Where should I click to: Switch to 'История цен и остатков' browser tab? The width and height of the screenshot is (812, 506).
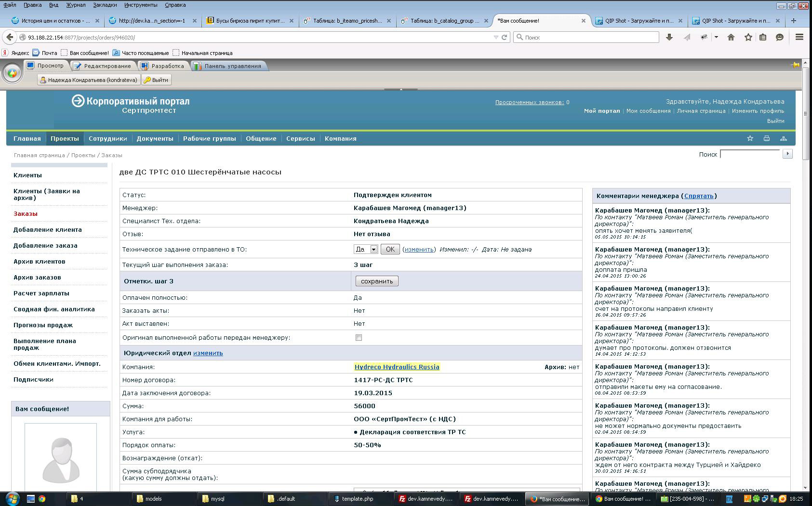(x=55, y=21)
